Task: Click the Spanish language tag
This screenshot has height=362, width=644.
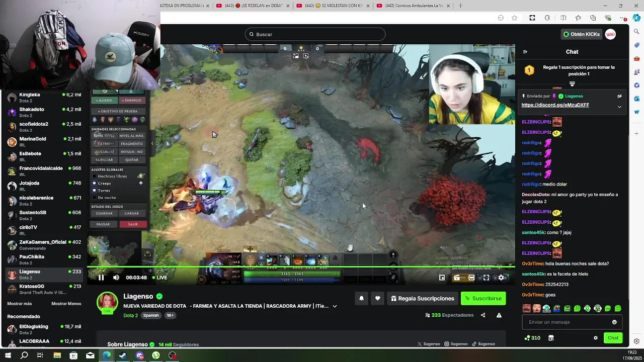Action: (150, 315)
